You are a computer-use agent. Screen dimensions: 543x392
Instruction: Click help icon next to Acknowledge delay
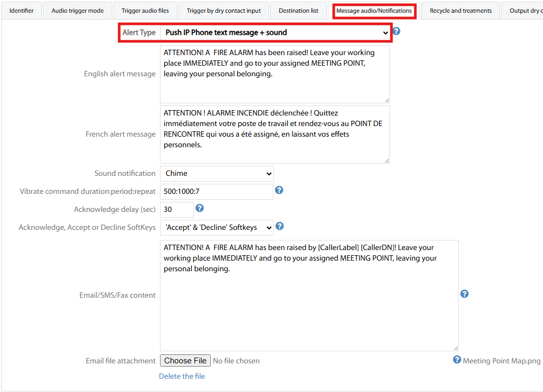pyautogui.click(x=200, y=208)
